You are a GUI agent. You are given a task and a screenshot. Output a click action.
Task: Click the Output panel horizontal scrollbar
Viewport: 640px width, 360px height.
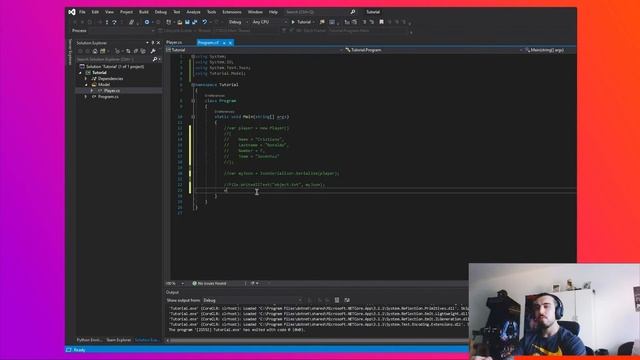coord(318,340)
